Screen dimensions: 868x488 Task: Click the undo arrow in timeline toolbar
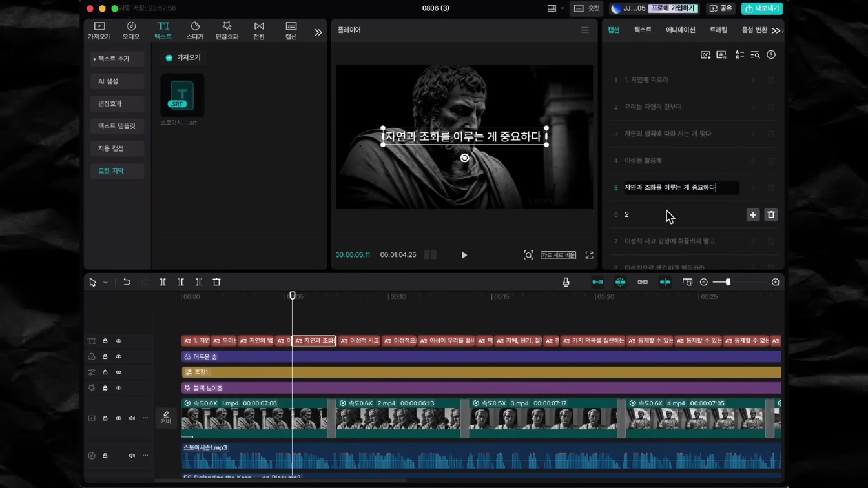tap(127, 282)
